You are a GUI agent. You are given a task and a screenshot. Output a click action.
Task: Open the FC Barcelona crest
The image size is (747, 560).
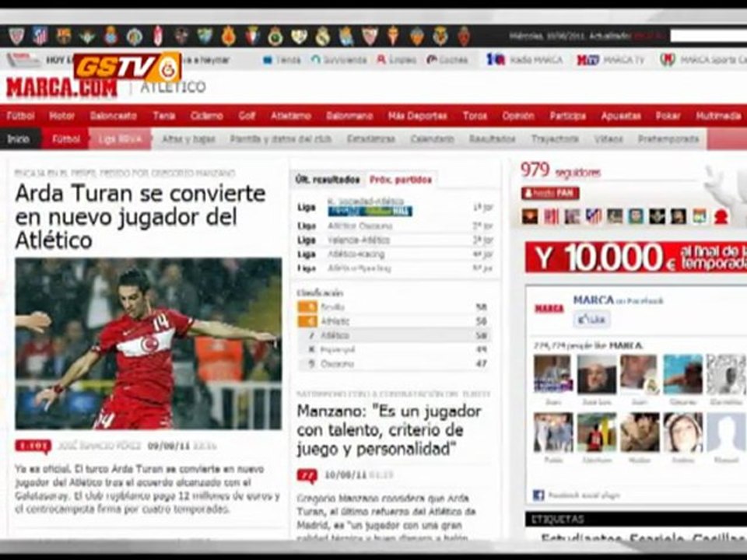64,36
